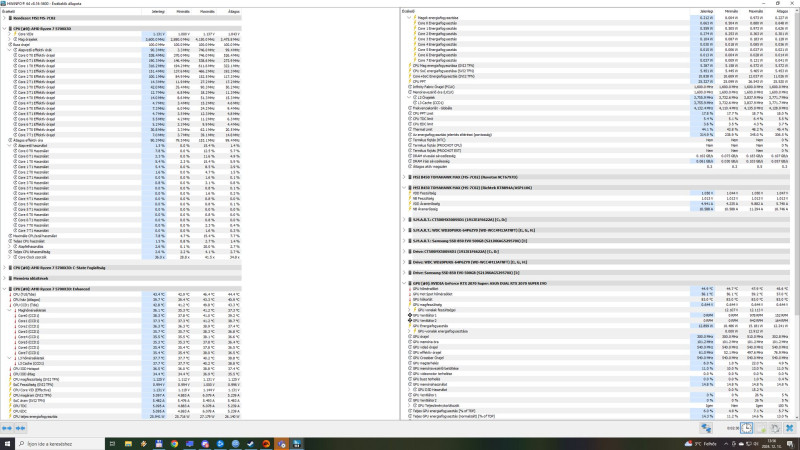The width and height of the screenshot is (800, 450).
Task: Open Steam from the taskbar
Action: [x=251, y=444]
